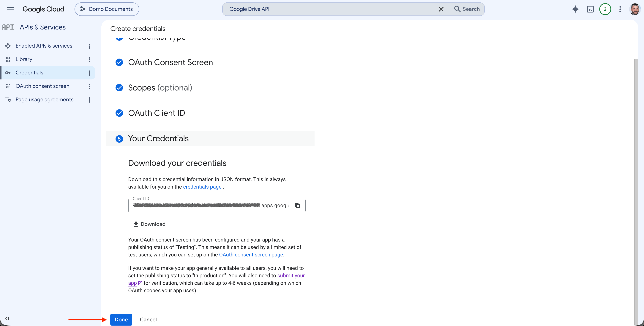Follow the submit your app link

point(291,275)
